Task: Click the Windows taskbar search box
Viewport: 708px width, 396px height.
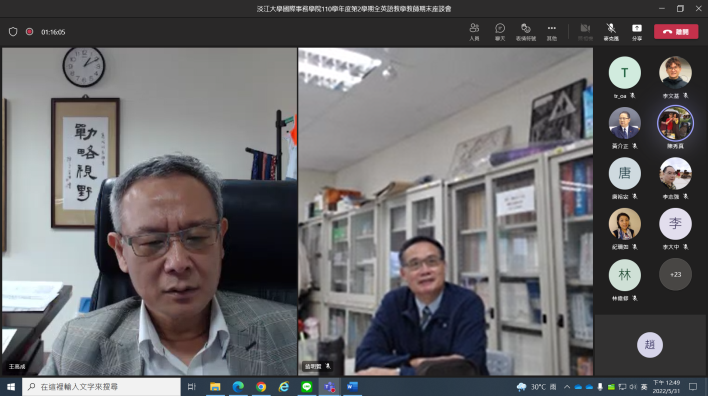Action: pos(102,387)
